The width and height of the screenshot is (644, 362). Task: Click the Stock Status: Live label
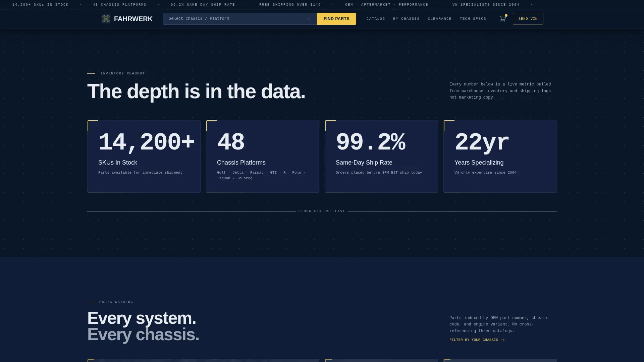pos(322,211)
